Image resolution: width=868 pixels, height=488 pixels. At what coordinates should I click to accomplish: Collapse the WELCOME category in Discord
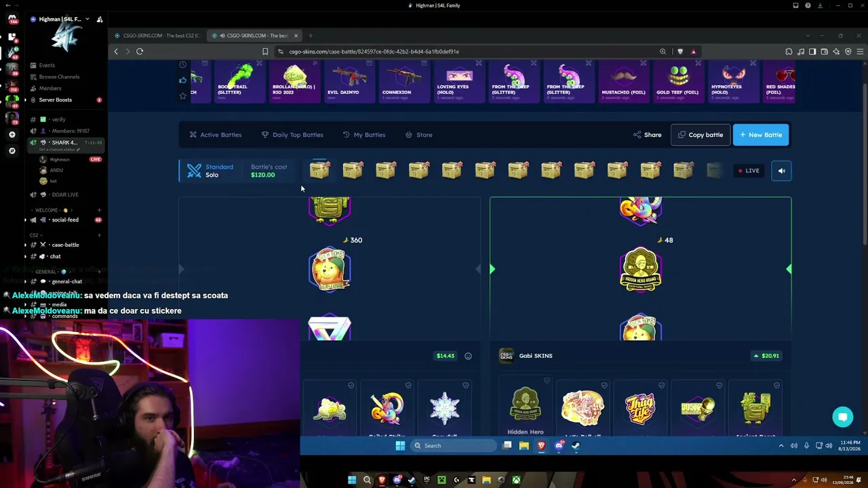tap(52, 210)
